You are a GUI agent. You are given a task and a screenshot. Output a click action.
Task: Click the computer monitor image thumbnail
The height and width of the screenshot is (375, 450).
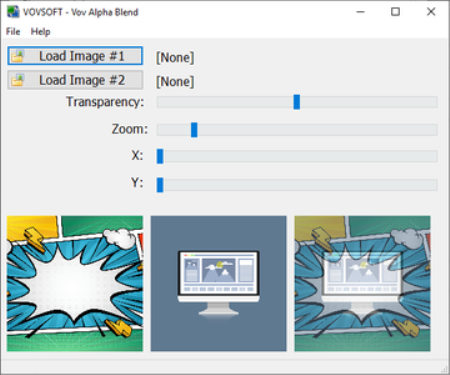tap(219, 284)
